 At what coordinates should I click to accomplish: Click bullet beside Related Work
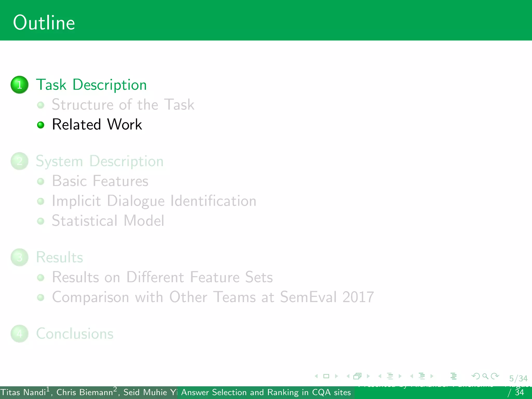tap(41, 125)
